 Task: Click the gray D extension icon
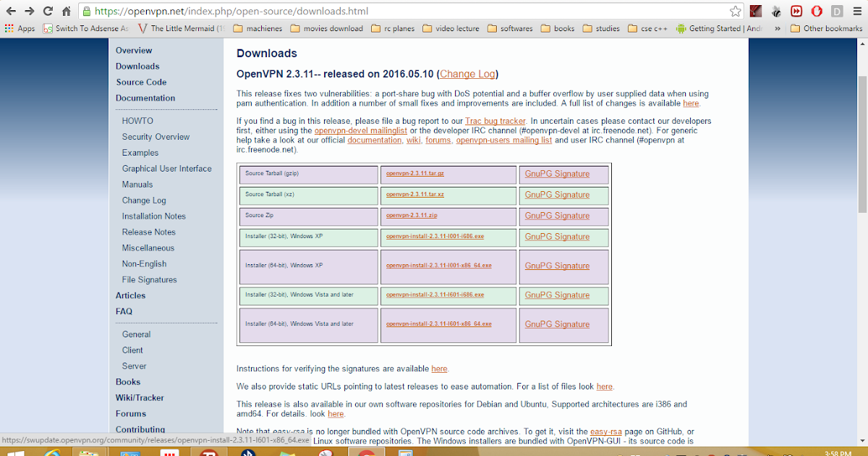pyautogui.click(x=837, y=12)
